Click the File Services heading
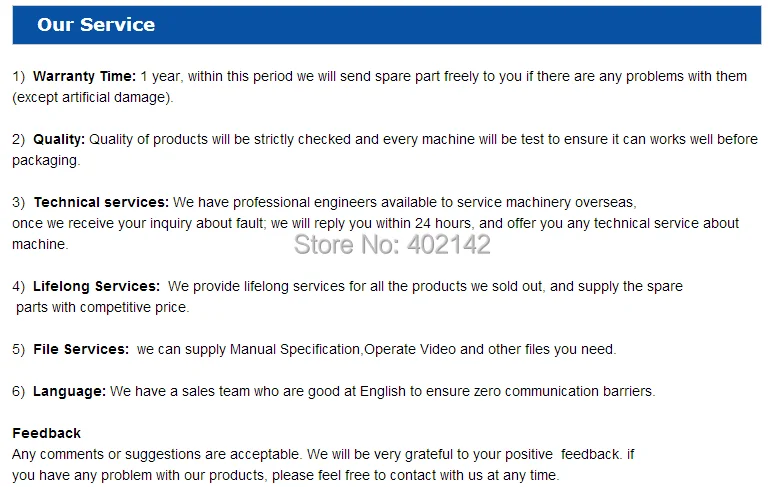 click(81, 349)
